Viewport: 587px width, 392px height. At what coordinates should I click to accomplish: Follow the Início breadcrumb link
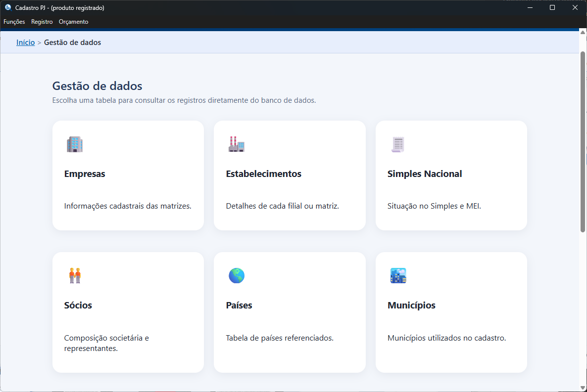point(25,42)
